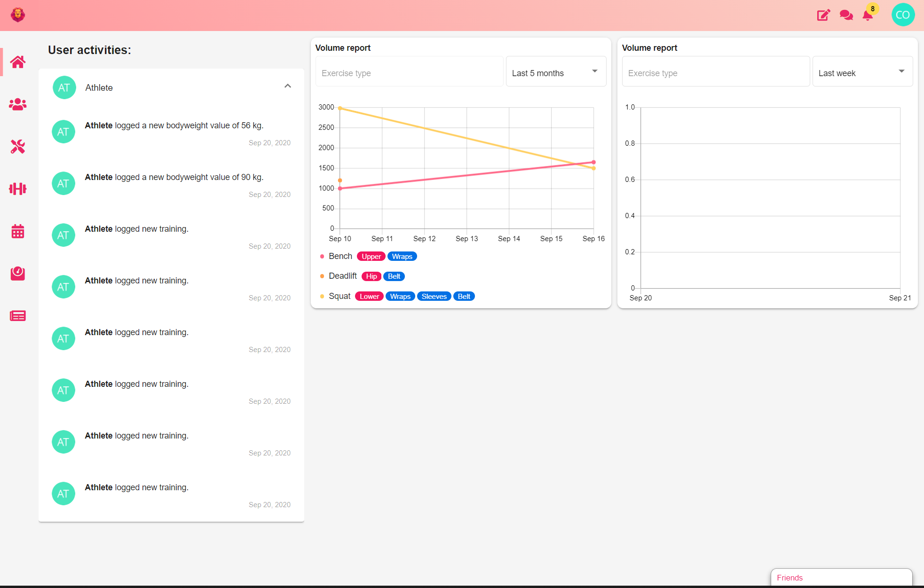Toggle Deadlift series in chart legend
924x588 pixels.
click(x=342, y=276)
